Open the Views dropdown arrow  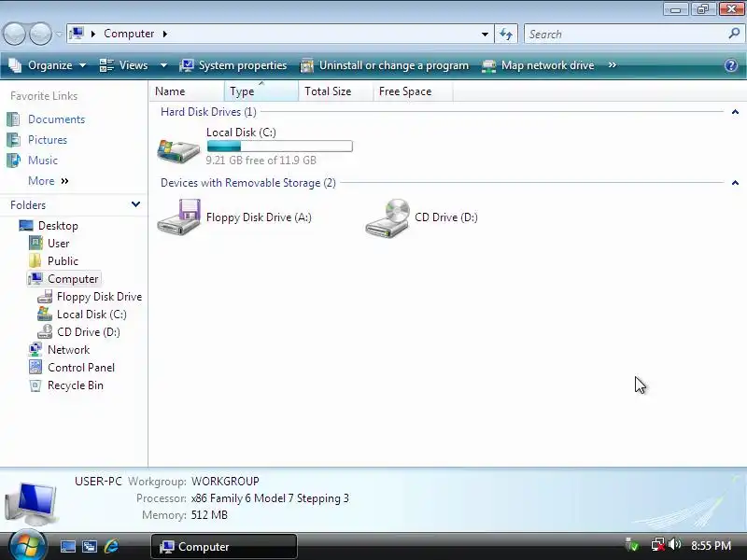tap(163, 65)
